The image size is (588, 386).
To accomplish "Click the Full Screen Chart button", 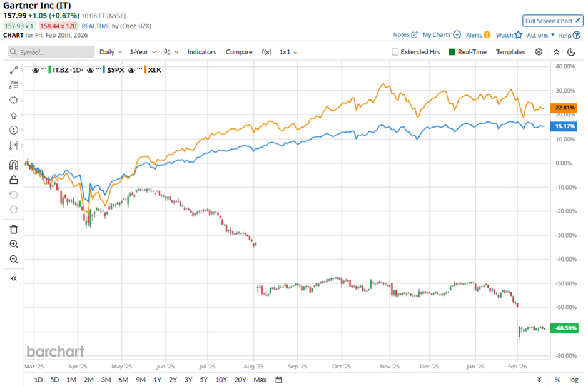I will [553, 21].
